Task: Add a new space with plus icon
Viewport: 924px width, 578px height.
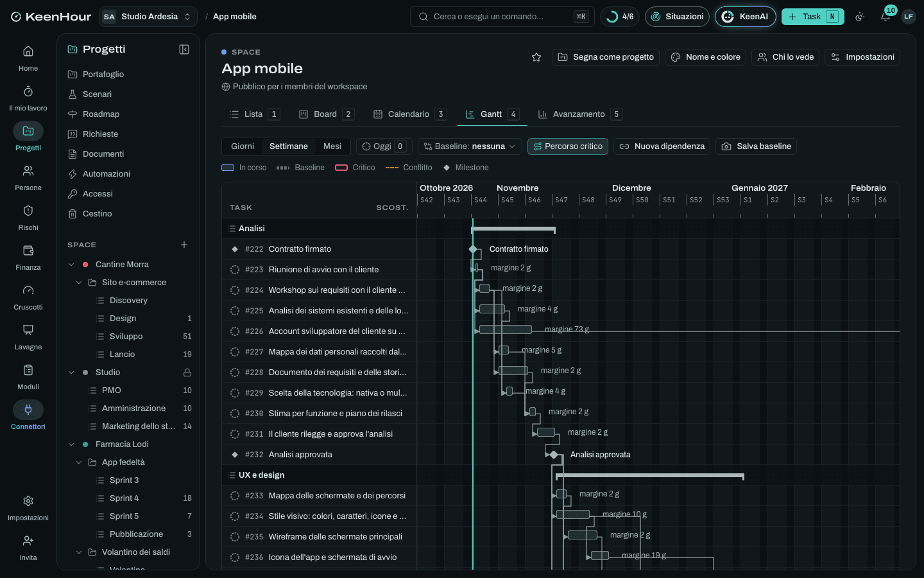Action: pyautogui.click(x=184, y=245)
